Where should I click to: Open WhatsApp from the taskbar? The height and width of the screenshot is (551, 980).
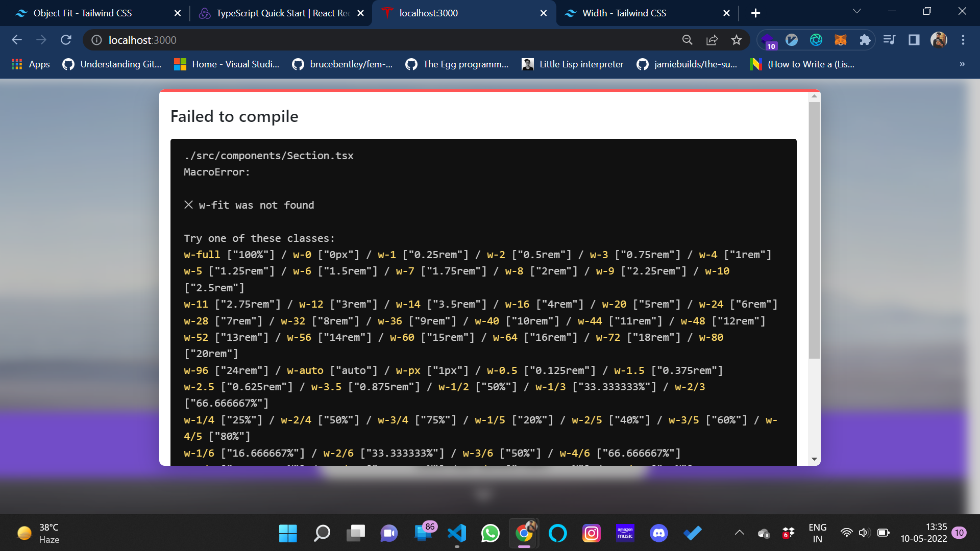pos(490,533)
